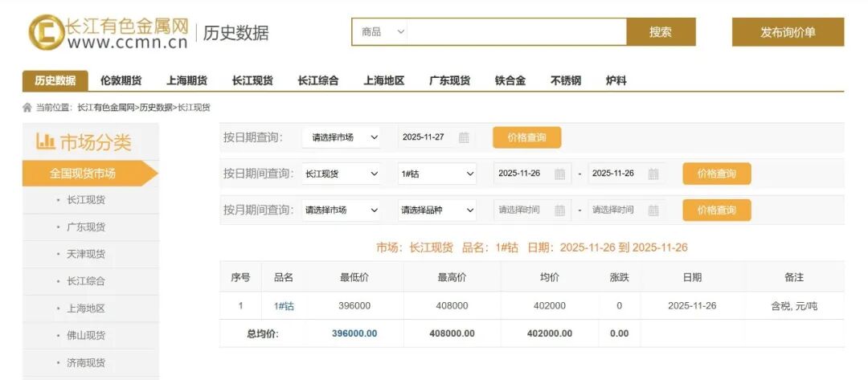Open calendar icon for month-range end time
This screenshot has width=868, height=380.
(653, 210)
